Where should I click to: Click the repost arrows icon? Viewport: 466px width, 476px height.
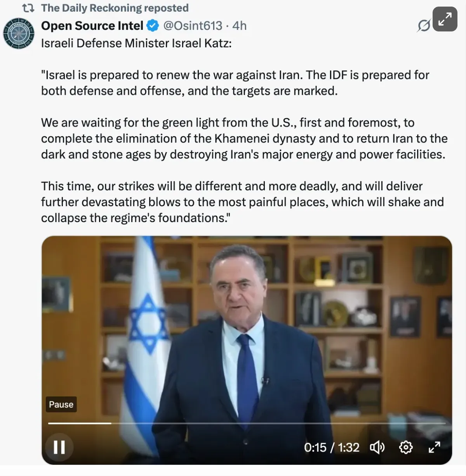coord(28,8)
